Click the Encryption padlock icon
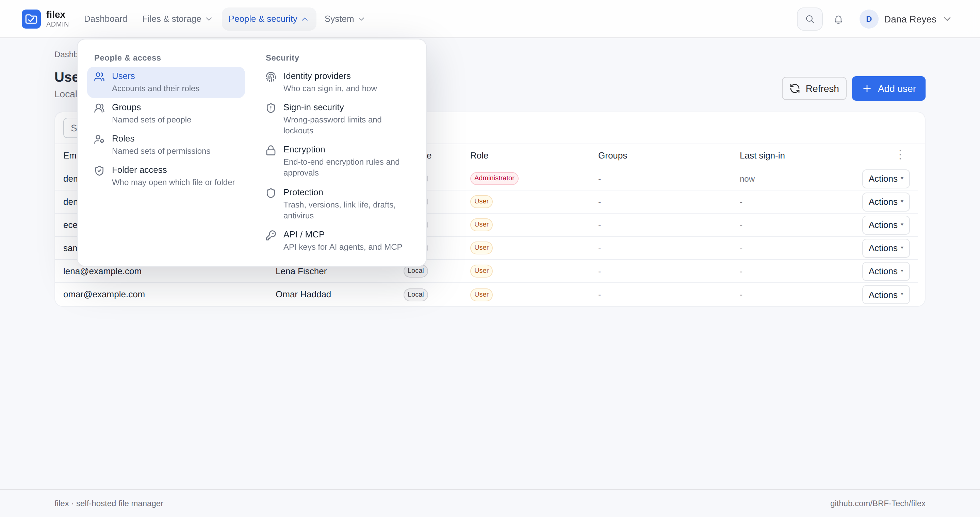This screenshot has height=517, width=980. coord(271,151)
